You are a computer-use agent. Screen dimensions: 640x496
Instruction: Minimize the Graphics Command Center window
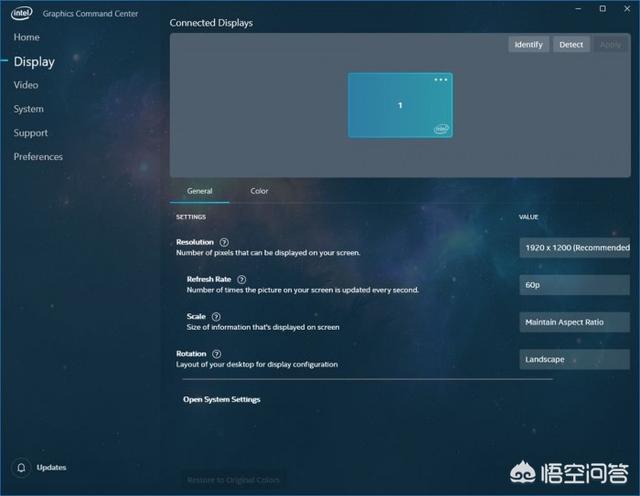tap(578, 9)
